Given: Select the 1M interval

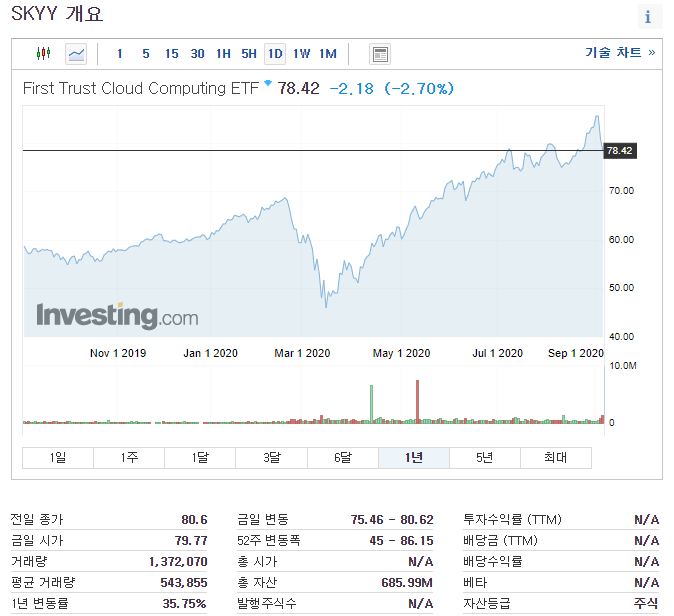Looking at the screenshot, I should [328, 54].
